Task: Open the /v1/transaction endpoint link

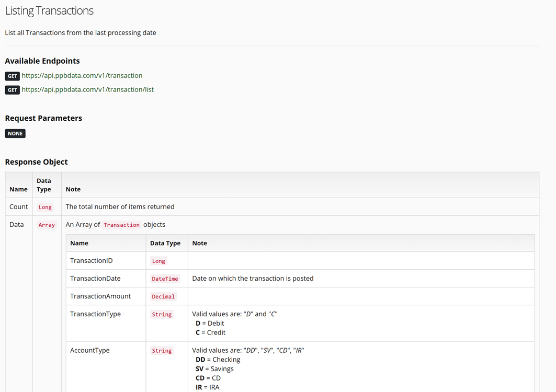Action: pyautogui.click(x=82, y=75)
